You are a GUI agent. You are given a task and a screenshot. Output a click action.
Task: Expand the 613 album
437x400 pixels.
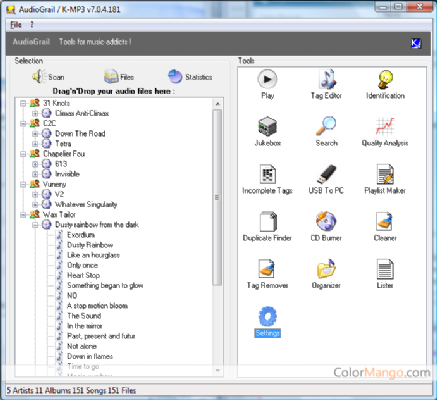(x=35, y=164)
